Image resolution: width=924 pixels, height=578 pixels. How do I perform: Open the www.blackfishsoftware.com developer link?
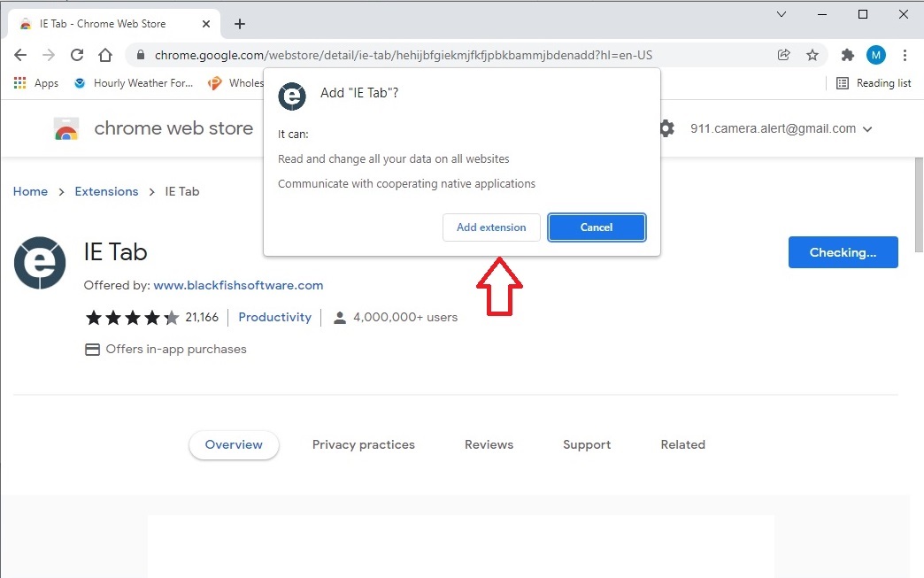click(238, 285)
